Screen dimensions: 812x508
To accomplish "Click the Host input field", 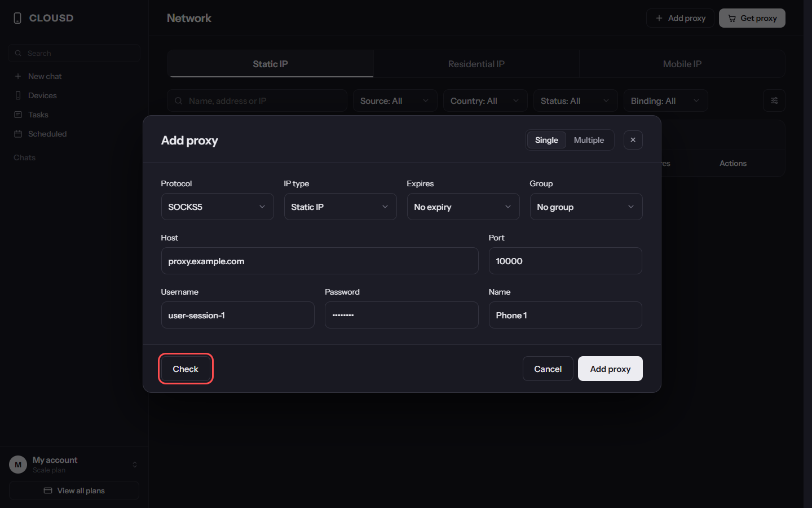I will 320,261.
